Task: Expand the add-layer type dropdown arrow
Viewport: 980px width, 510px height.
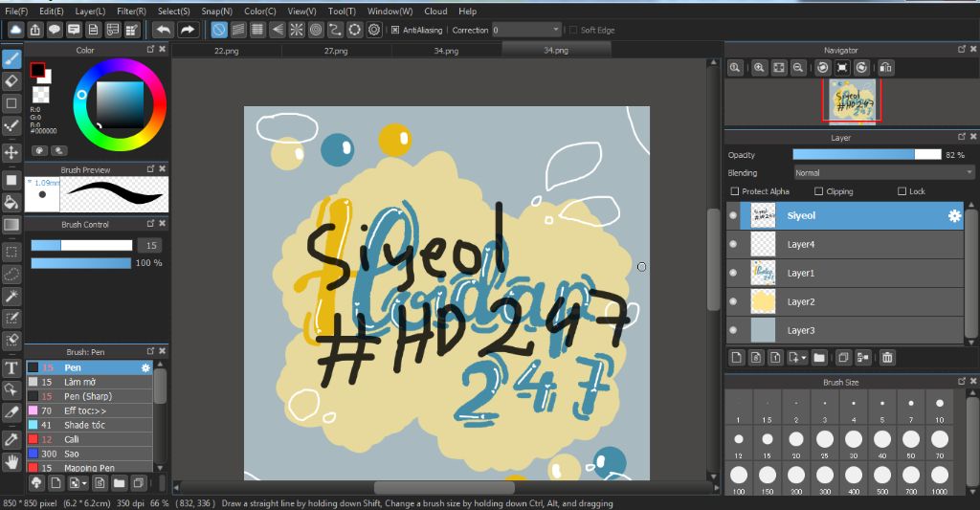Action: (804, 358)
